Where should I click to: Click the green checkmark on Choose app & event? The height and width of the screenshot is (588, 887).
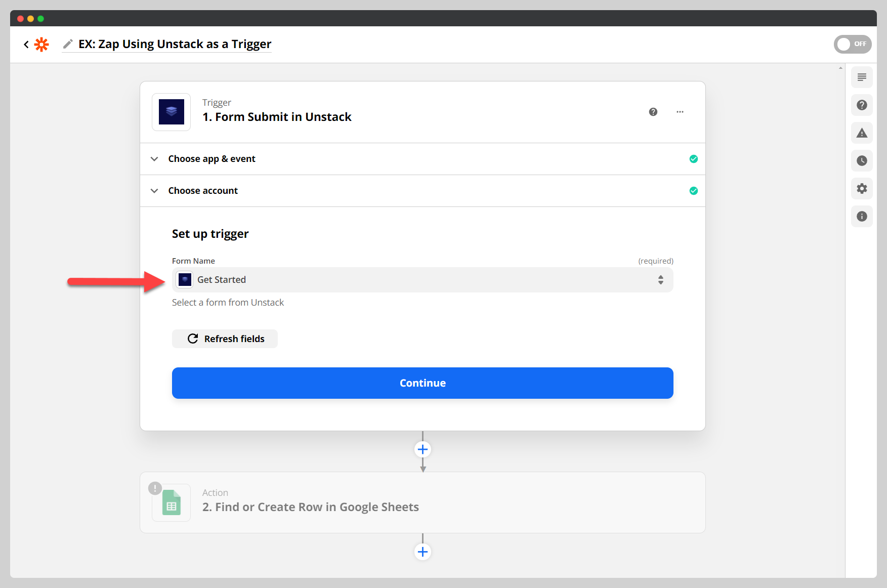[694, 158]
